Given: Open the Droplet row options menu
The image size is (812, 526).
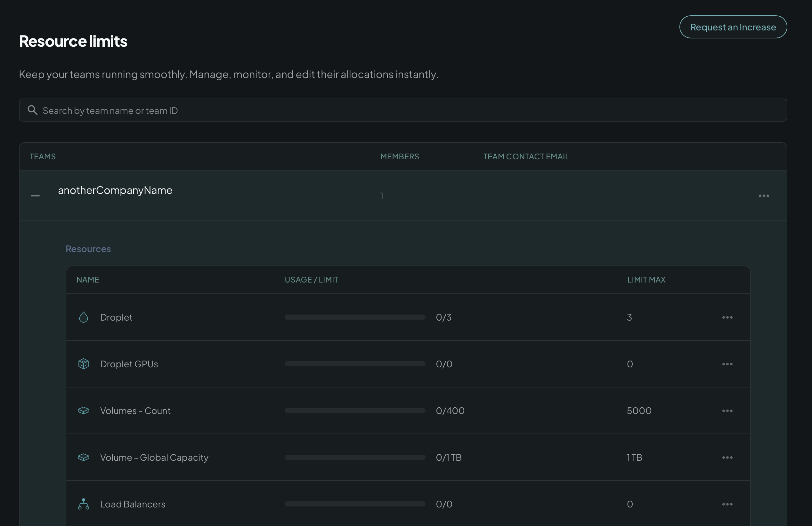Looking at the screenshot, I should [727, 317].
